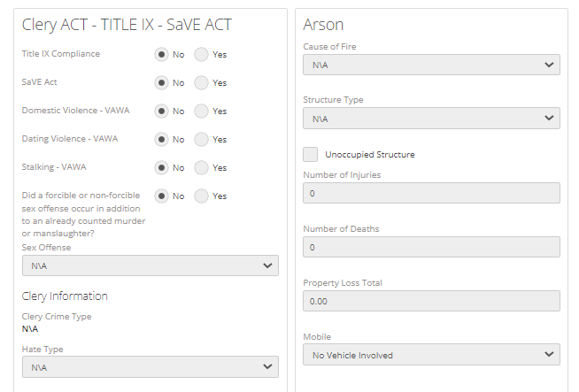Click the Clery Crime Type N\A value
The image size is (579, 392).
click(x=30, y=329)
